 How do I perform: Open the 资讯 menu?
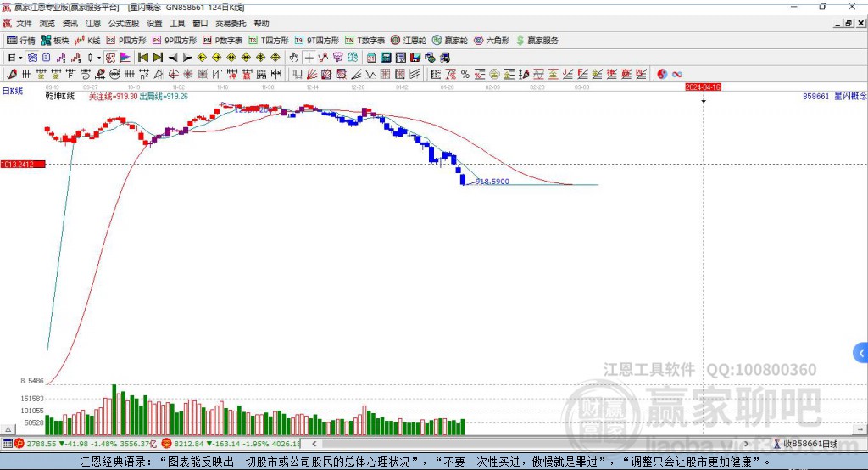70,23
